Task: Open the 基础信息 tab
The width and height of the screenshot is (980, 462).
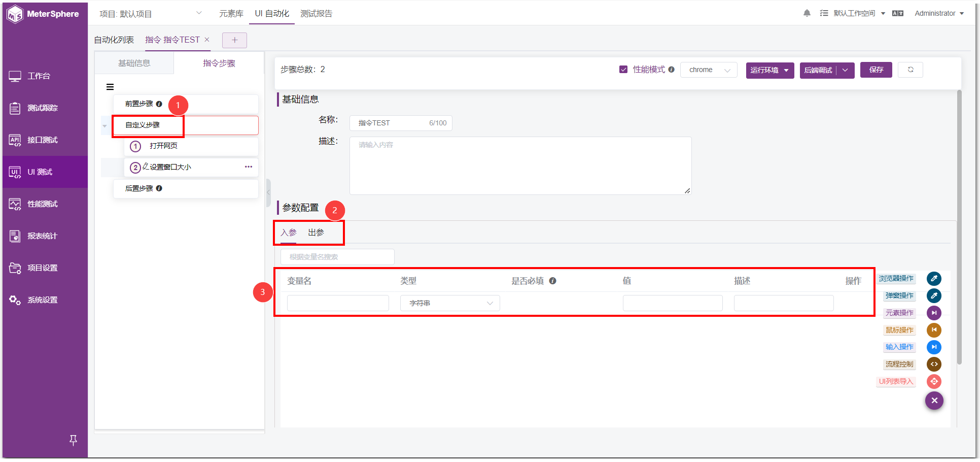Action: pyautogui.click(x=134, y=63)
